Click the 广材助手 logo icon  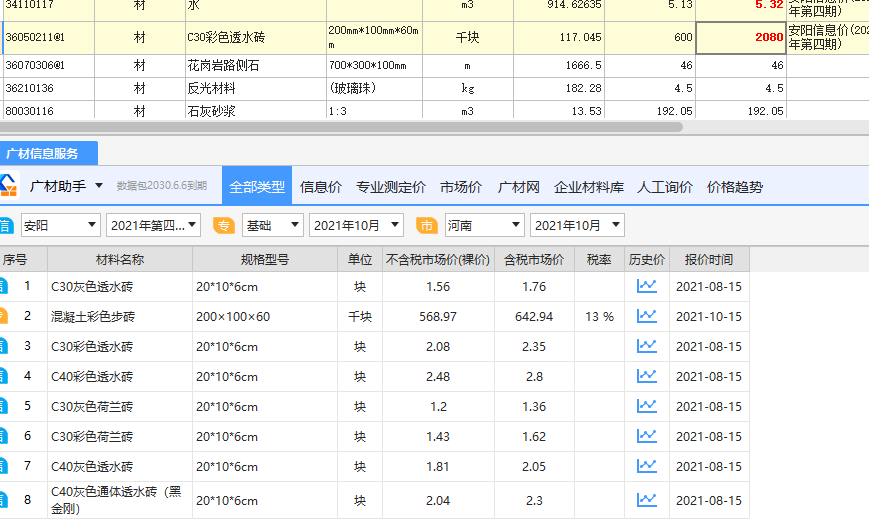[x=8, y=186]
